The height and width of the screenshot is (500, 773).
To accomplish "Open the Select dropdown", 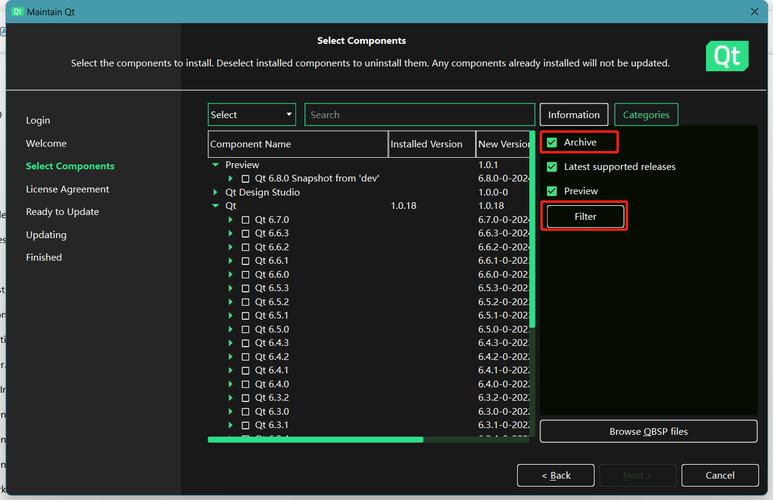I will (x=251, y=114).
